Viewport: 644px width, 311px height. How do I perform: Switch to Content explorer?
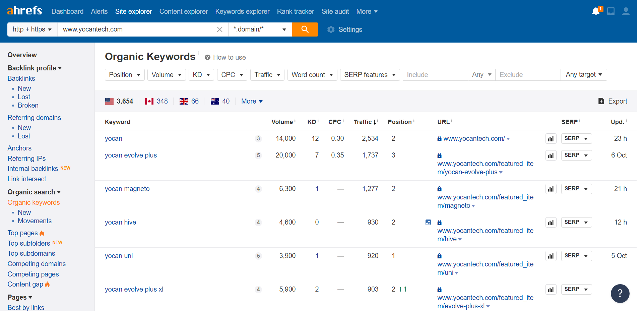(x=184, y=11)
